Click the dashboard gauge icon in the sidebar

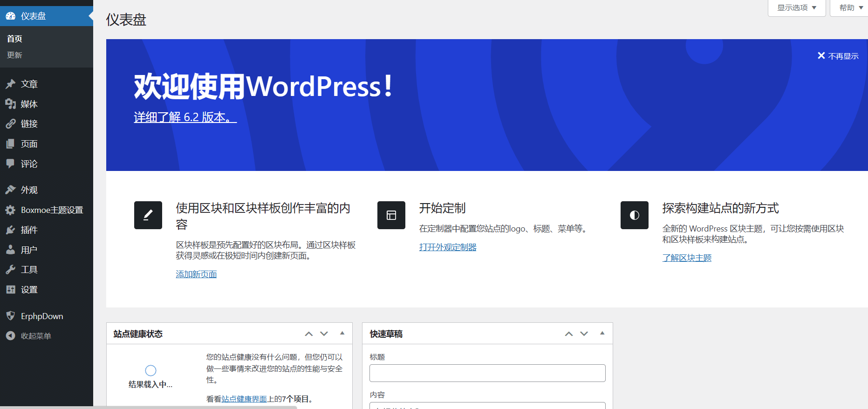tap(11, 16)
